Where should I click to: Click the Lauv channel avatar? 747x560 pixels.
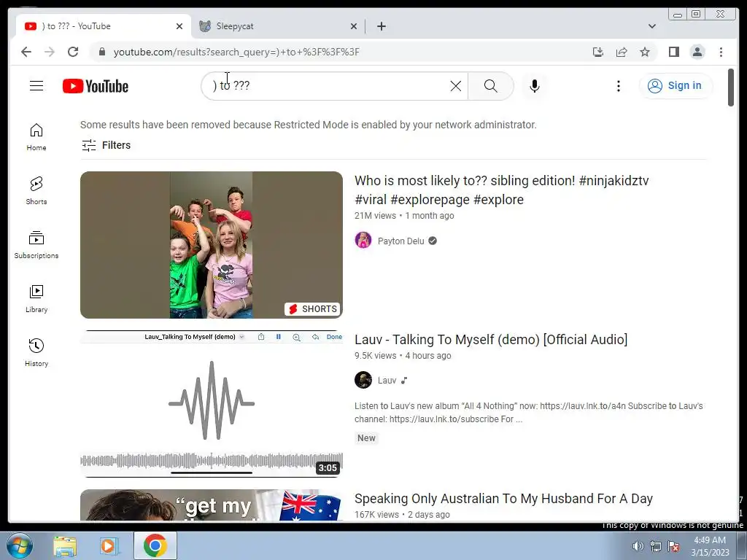coord(363,380)
